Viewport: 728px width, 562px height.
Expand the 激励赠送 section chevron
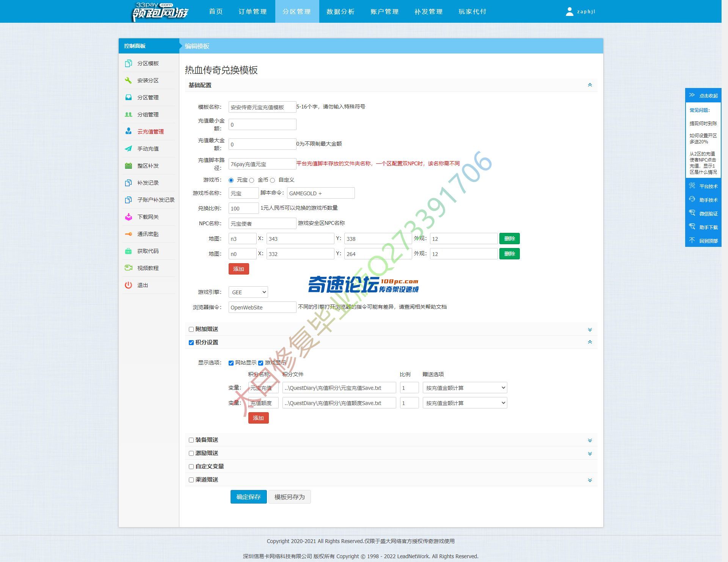pyautogui.click(x=590, y=454)
